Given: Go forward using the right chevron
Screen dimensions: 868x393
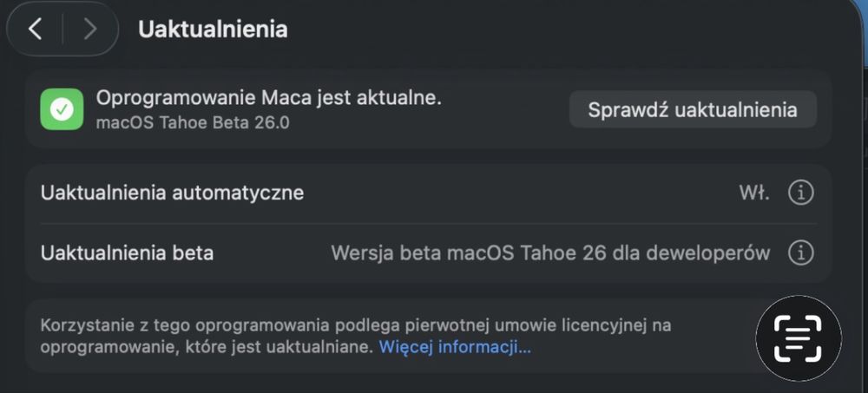Looking at the screenshot, I should [89, 29].
